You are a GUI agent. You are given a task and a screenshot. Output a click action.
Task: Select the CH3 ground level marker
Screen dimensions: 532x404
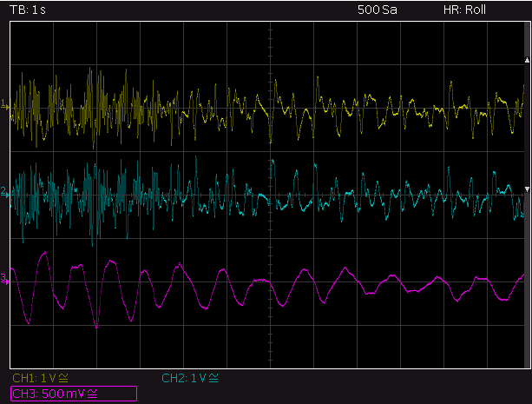4,279
